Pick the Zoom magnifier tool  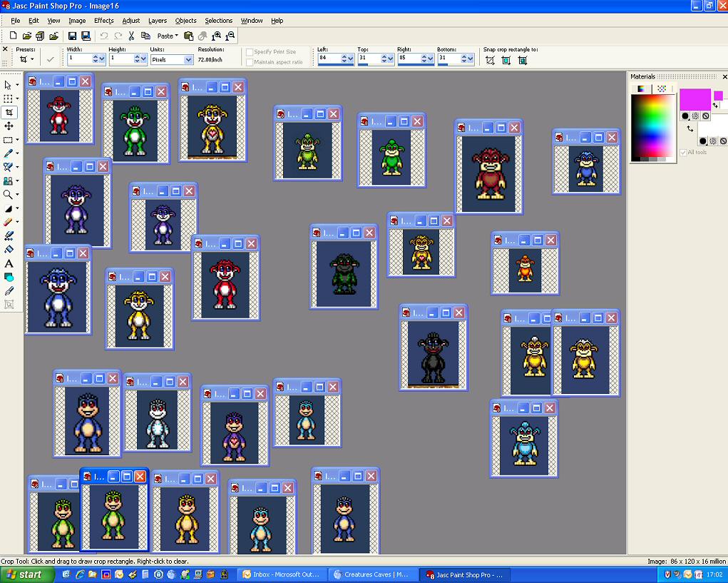tap(9, 194)
